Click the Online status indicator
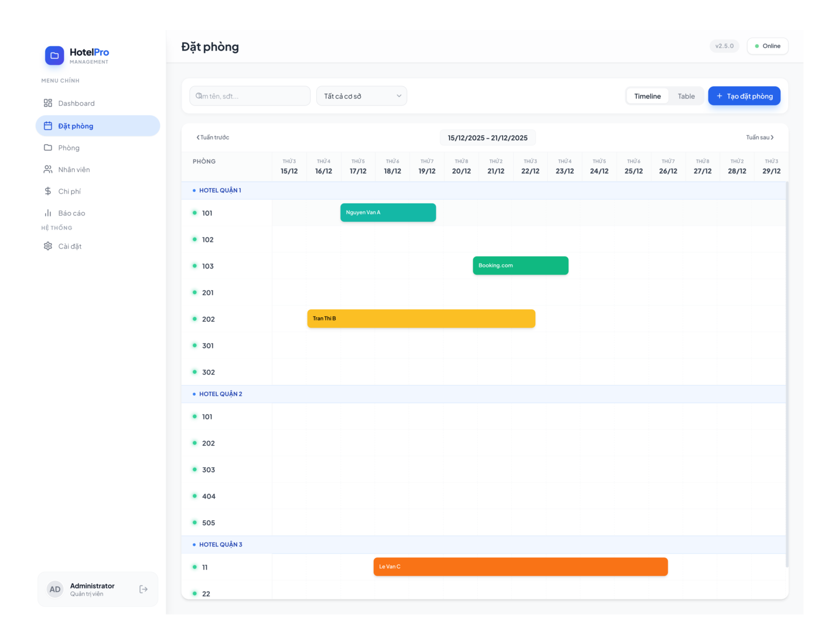The width and height of the screenshot is (833, 644). tap(767, 46)
